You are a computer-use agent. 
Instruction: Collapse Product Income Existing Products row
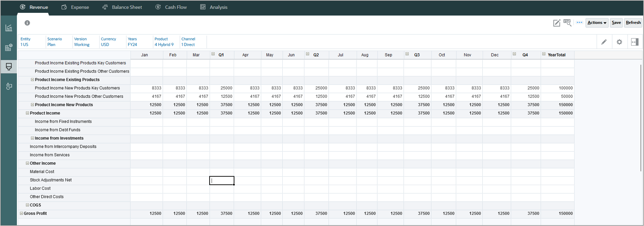coord(33,80)
